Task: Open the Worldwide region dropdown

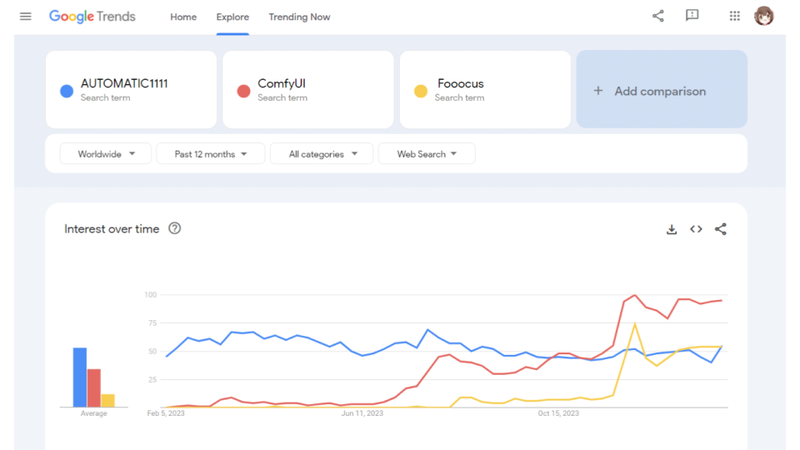Action: pyautogui.click(x=106, y=154)
